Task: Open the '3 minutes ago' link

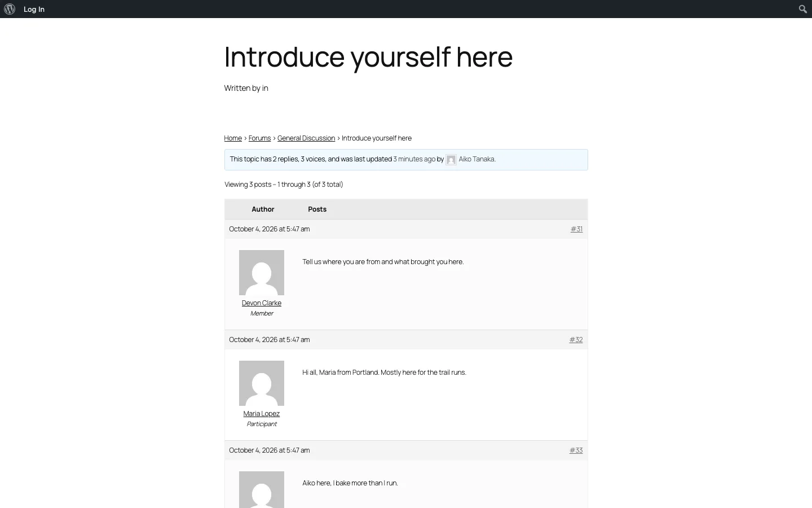Action: [414, 159]
